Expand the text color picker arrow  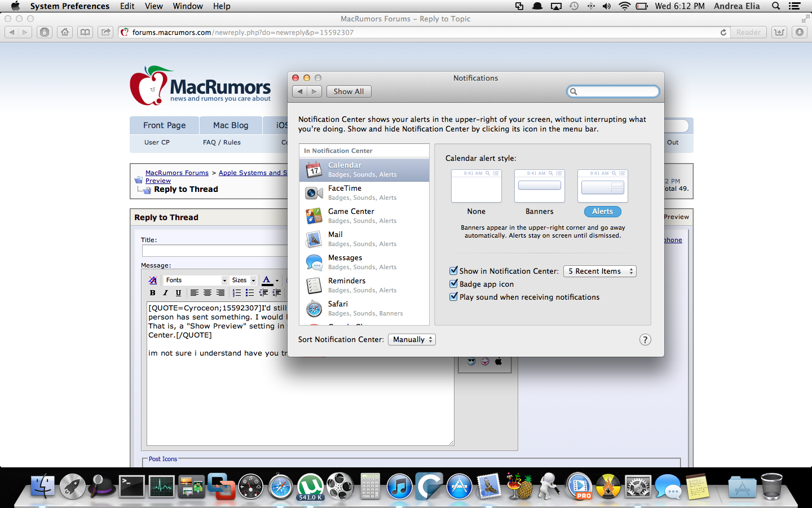tap(277, 281)
